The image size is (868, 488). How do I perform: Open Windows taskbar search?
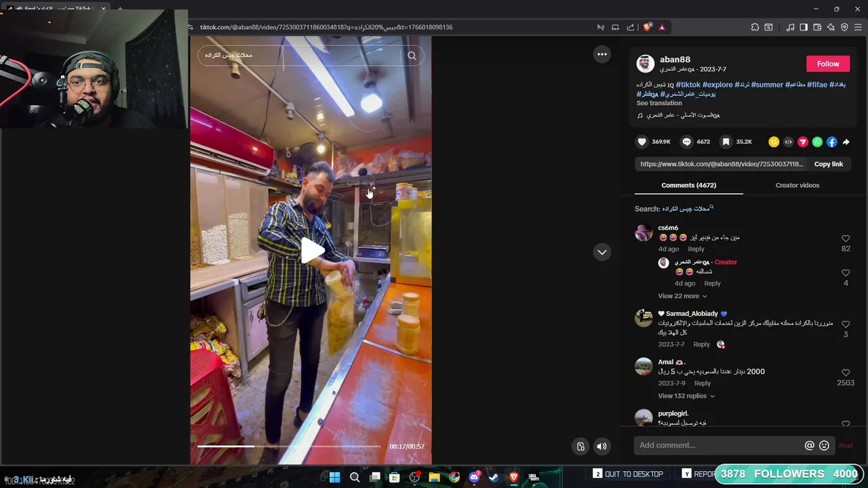pyautogui.click(x=355, y=477)
